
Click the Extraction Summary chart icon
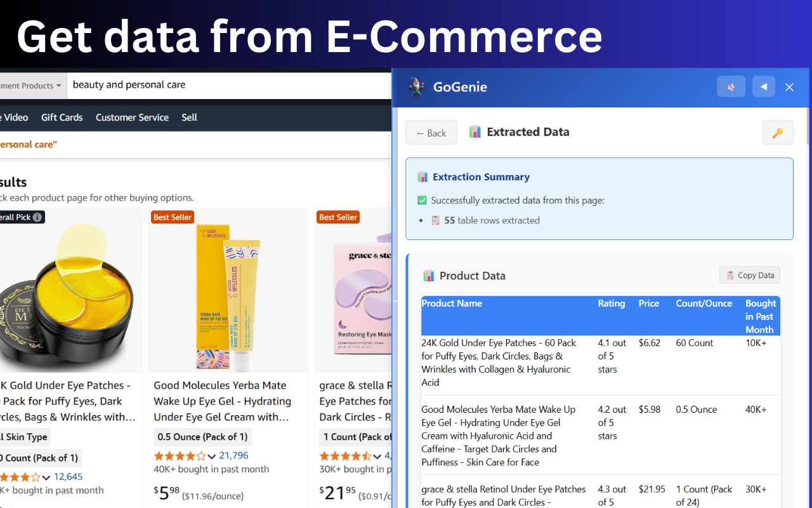422,177
